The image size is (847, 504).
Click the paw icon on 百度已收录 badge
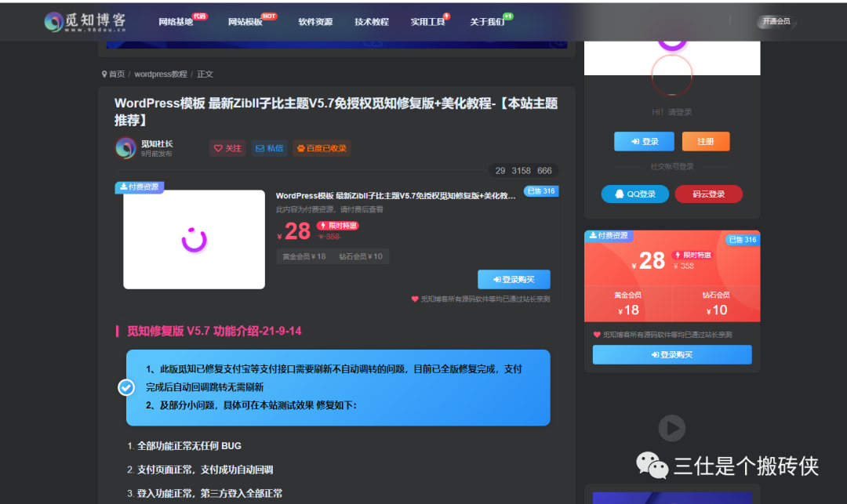click(301, 148)
